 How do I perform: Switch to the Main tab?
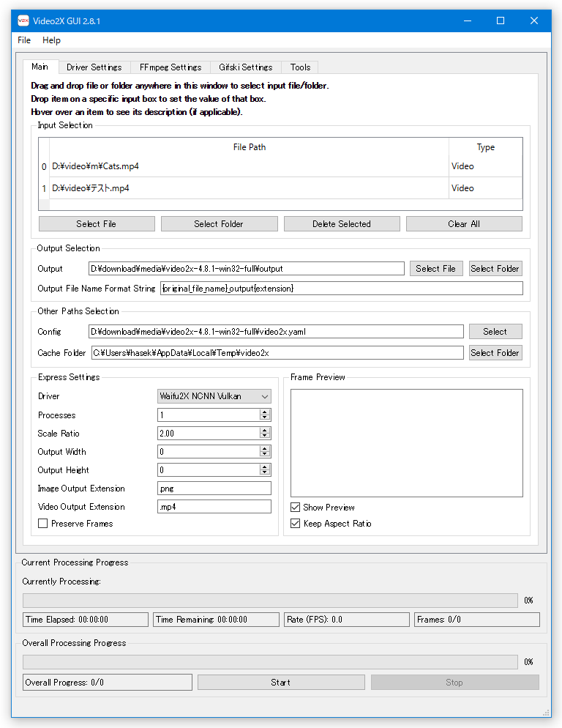(40, 67)
